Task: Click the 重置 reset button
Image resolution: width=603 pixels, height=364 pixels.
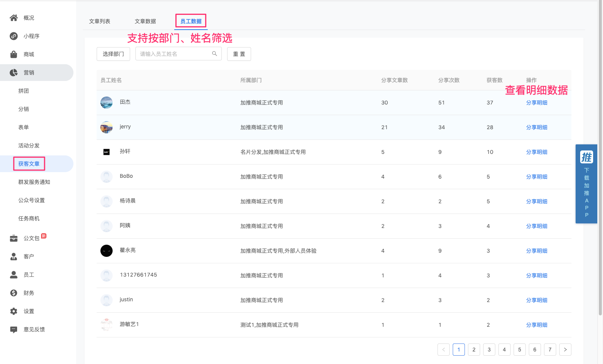Action: [239, 54]
